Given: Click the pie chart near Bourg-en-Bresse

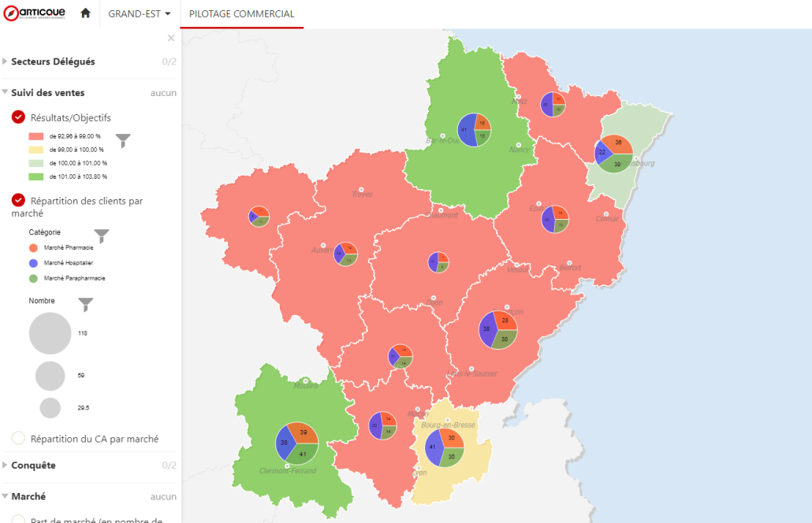Looking at the screenshot, I should (444, 447).
